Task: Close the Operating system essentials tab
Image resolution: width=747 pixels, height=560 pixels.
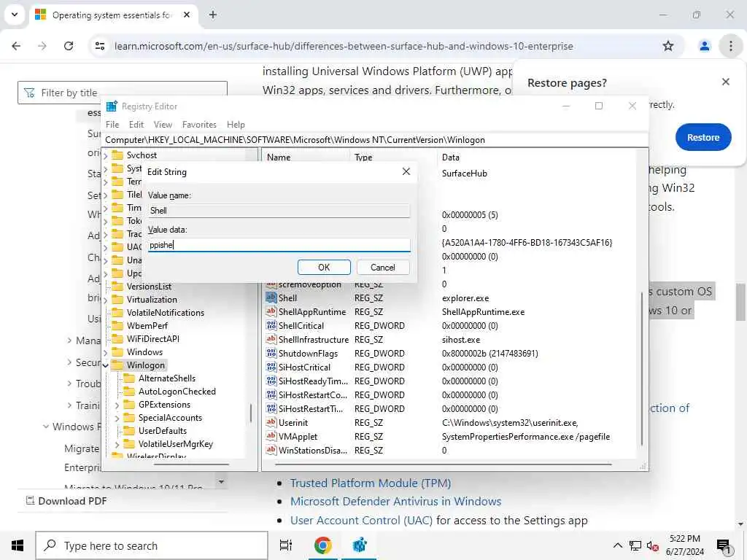Action: click(187, 15)
